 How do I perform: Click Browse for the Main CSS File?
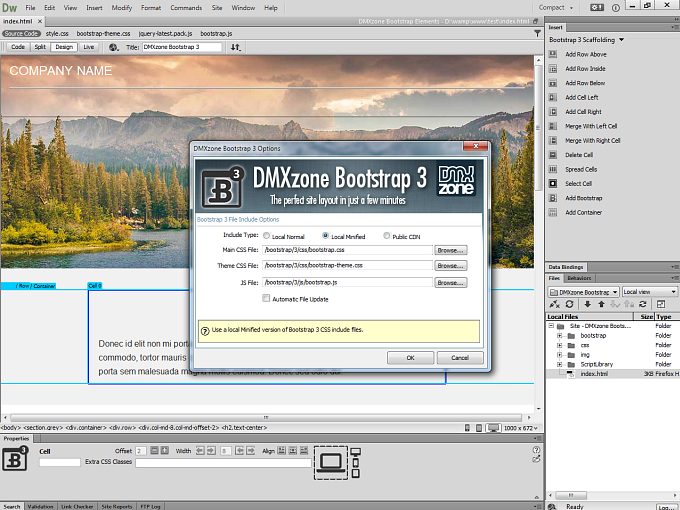click(x=451, y=250)
